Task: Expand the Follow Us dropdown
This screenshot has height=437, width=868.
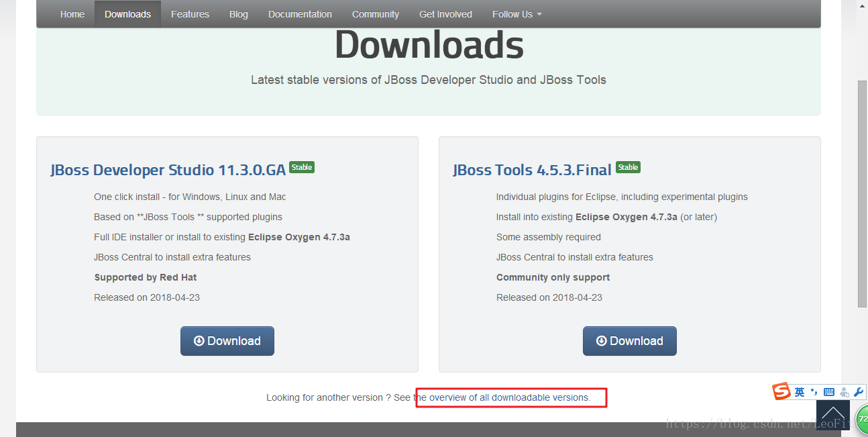Action: point(517,14)
